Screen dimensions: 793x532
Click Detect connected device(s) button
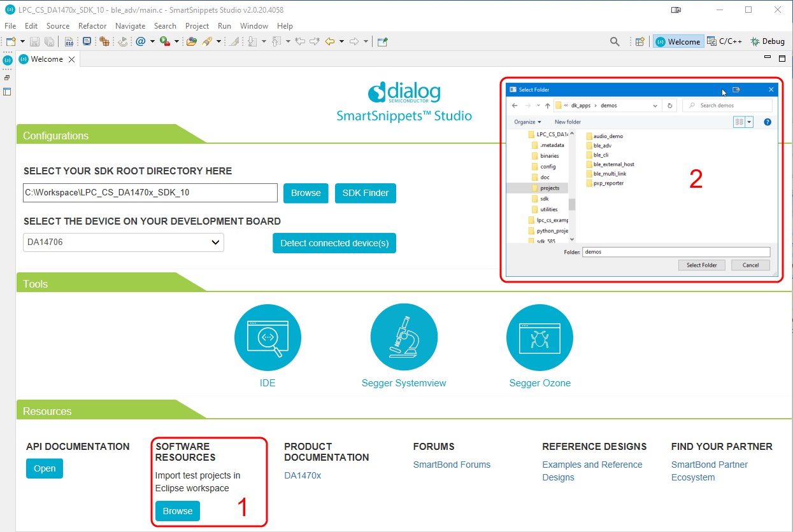click(334, 243)
